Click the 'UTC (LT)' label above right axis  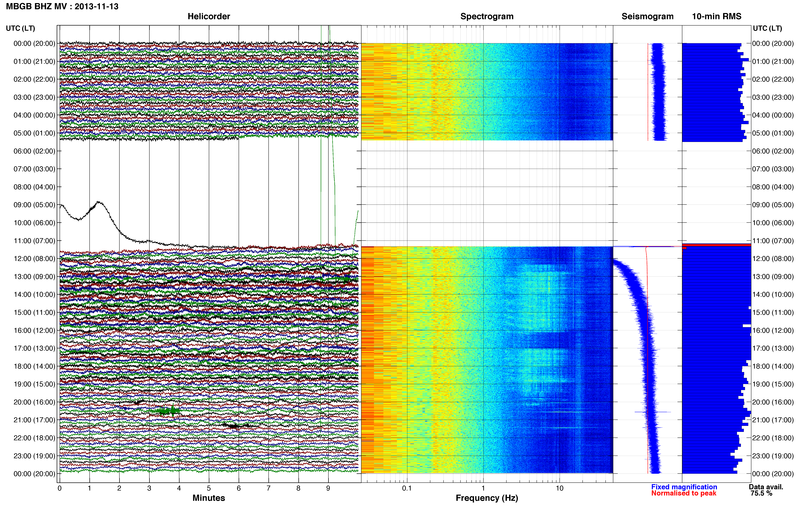coord(767,28)
